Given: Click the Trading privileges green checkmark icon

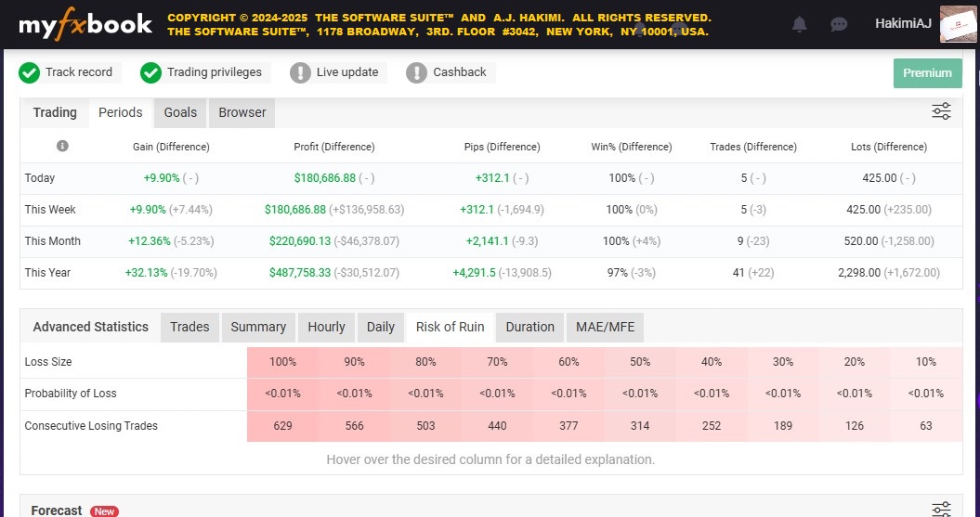Looking at the screenshot, I should [150, 73].
